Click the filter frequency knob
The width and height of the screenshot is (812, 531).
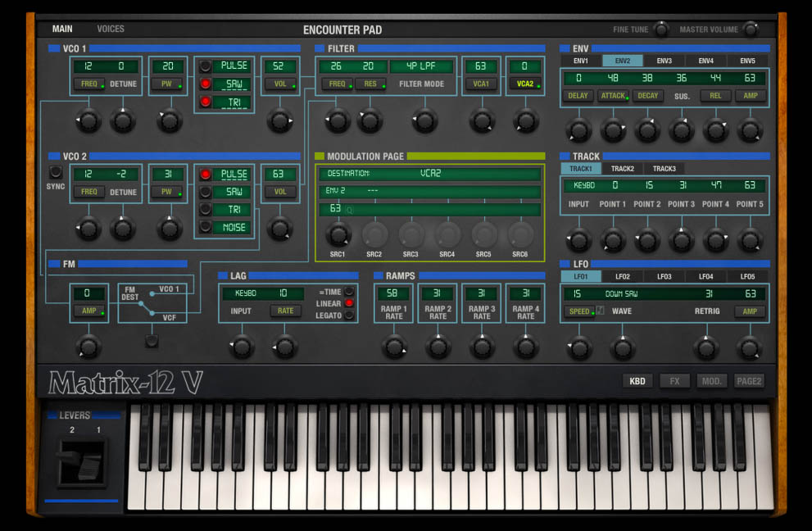click(337, 121)
